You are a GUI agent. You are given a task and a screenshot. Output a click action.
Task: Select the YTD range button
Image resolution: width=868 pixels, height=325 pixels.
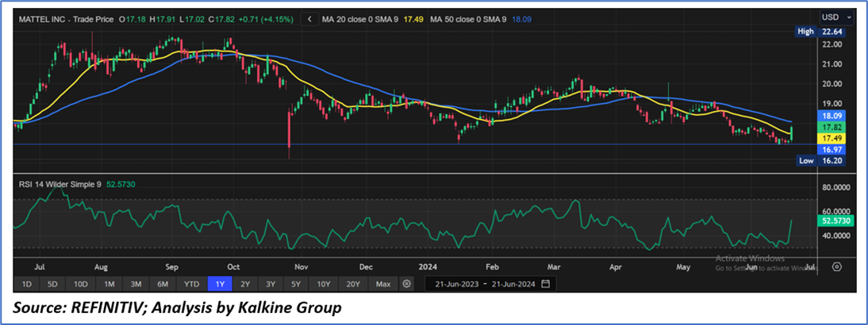(191, 283)
